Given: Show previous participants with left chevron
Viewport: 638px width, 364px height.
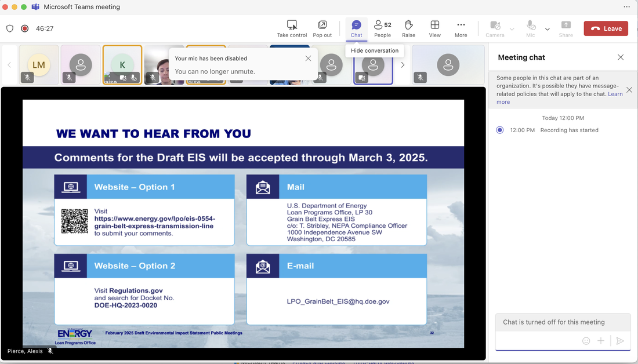Looking at the screenshot, I should (x=9, y=65).
